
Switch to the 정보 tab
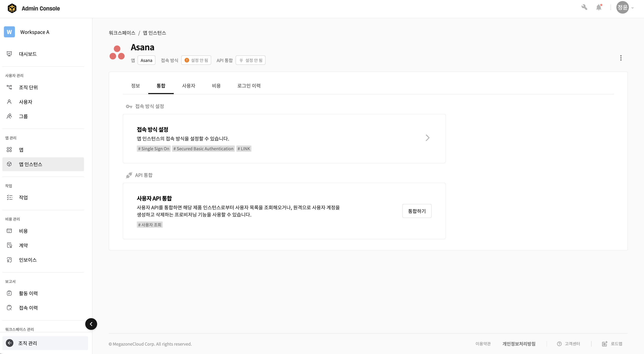tap(135, 86)
